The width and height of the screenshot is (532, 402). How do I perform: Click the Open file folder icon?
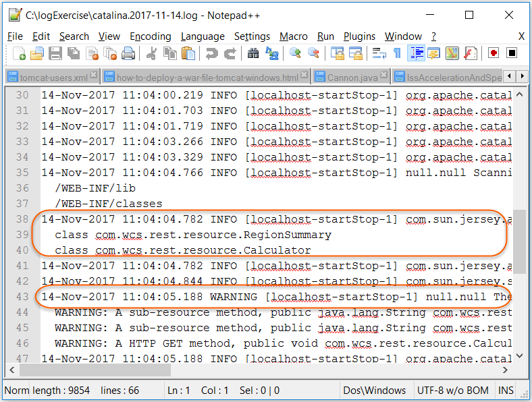tap(37, 53)
